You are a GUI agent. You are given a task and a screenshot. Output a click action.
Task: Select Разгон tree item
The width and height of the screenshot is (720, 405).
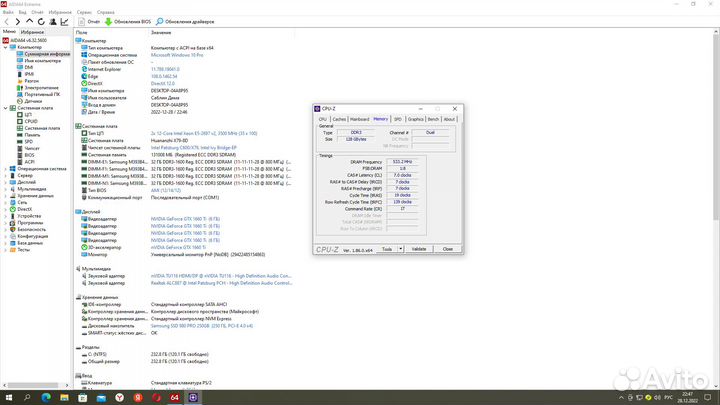click(x=28, y=81)
